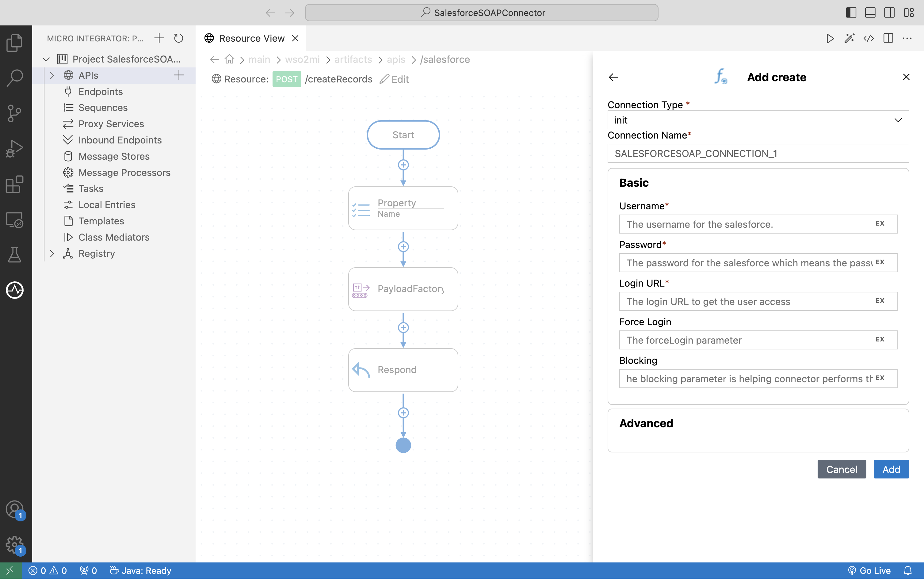Image resolution: width=924 pixels, height=579 pixels.
Task: Add a mediator after the Respond node
Action: tap(403, 413)
